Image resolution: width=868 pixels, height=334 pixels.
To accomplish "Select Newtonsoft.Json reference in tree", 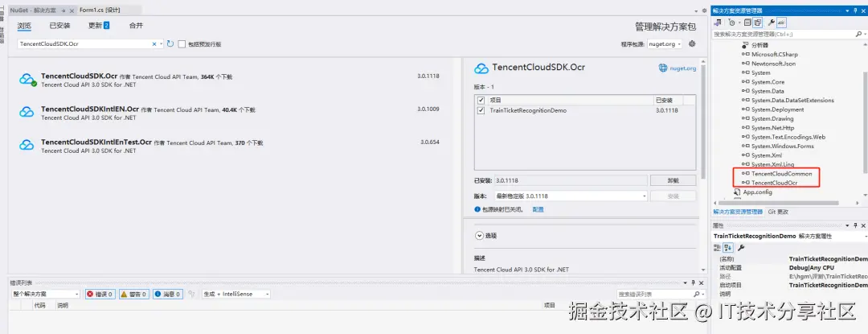I will tap(773, 64).
